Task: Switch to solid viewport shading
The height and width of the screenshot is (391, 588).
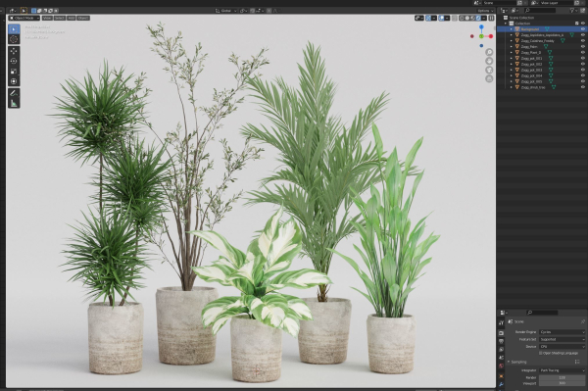Action: click(467, 18)
